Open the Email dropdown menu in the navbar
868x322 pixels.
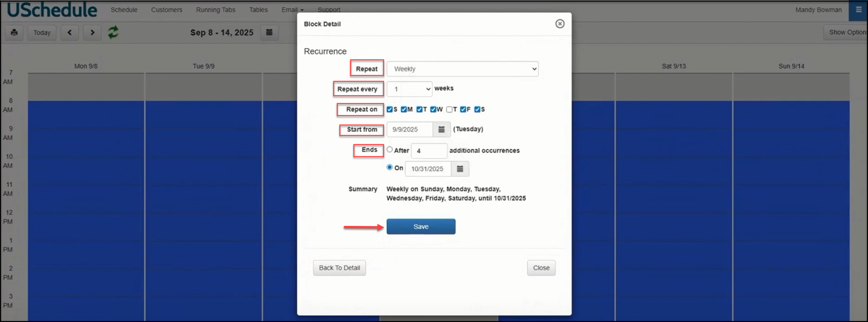[x=292, y=10]
